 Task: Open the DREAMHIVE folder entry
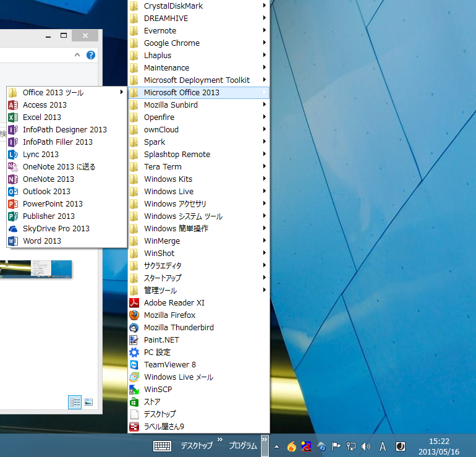click(x=199, y=18)
